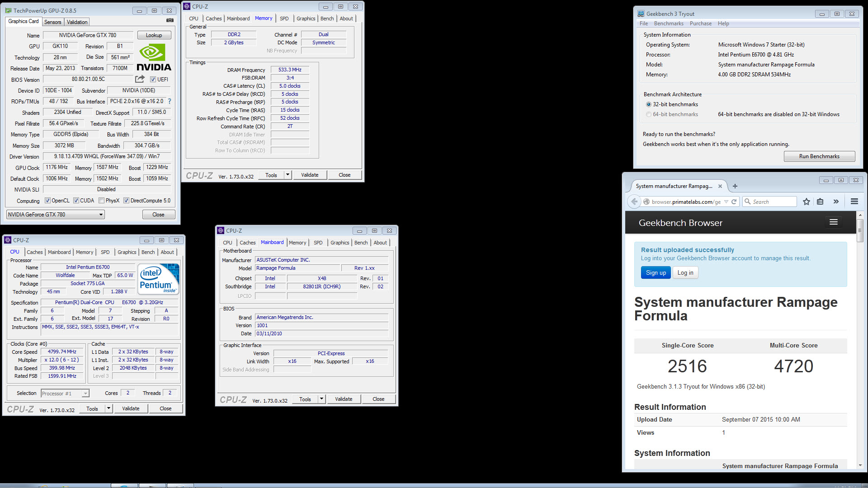Open the Tools dropdown arrow in CPU-Z CPU window
The height and width of the screenshot is (488, 868).
[x=108, y=408]
